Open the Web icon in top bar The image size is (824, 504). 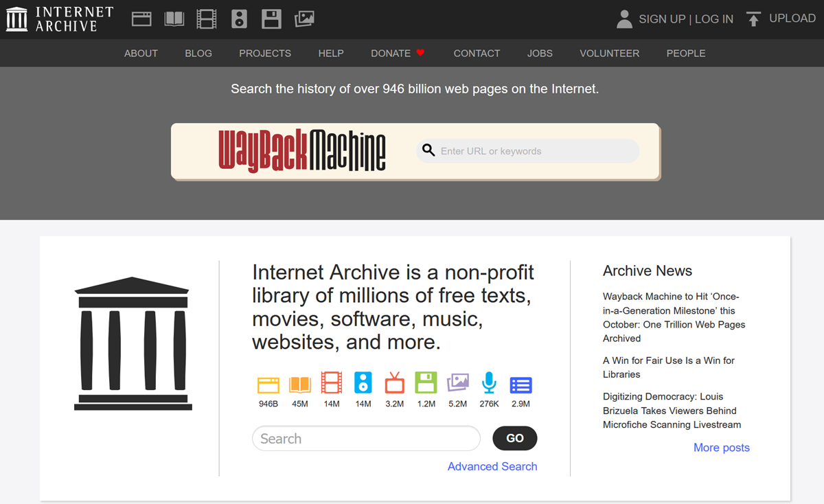(x=141, y=19)
